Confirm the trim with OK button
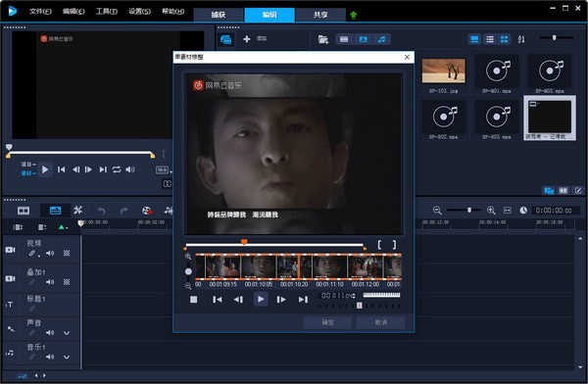588x384 pixels. pyautogui.click(x=327, y=322)
